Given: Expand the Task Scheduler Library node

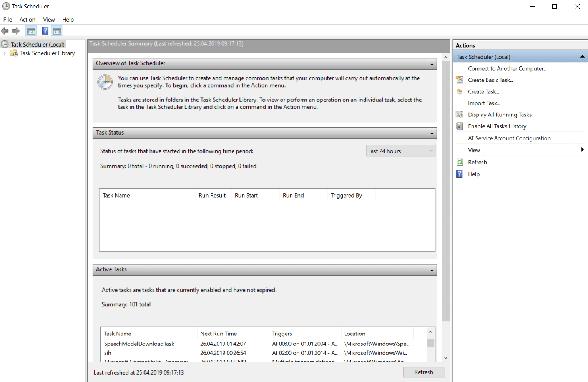Looking at the screenshot, I should [x=4, y=53].
